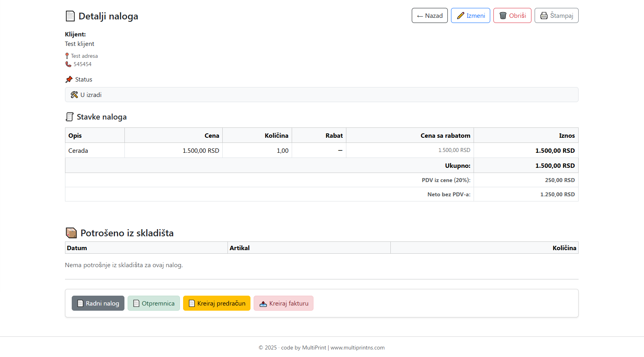The width and height of the screenshot is (644, 357).
Task: Generate the Otpremnica delivery note
Action: [154, 304]
